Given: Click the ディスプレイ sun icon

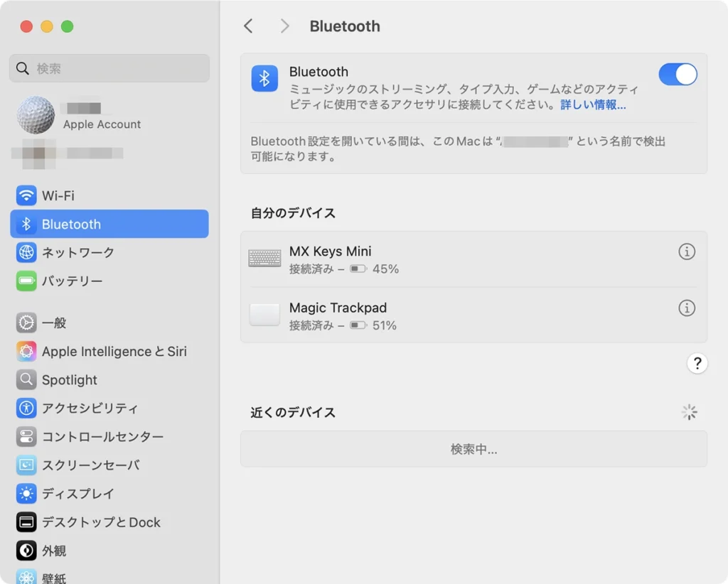Looking at the screenshot, I should (26, 494).
